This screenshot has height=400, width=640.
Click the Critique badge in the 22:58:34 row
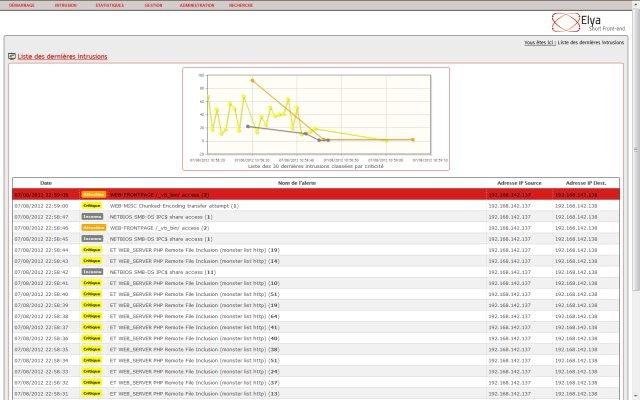point(91,360)
